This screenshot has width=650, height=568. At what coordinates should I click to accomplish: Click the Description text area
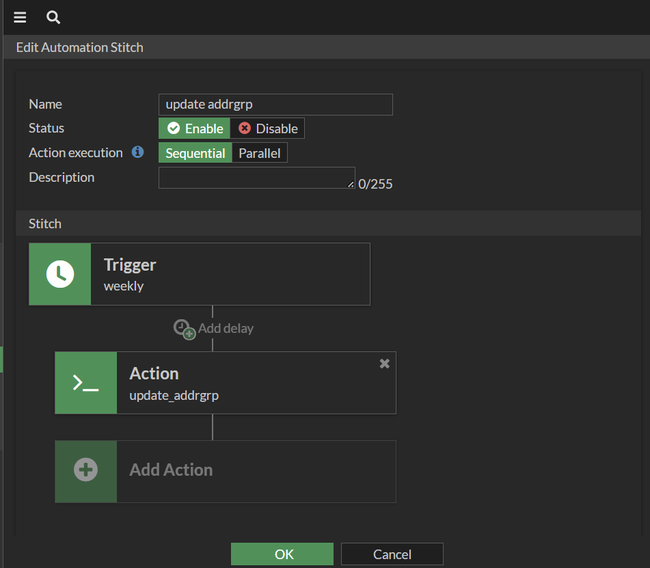256,177
